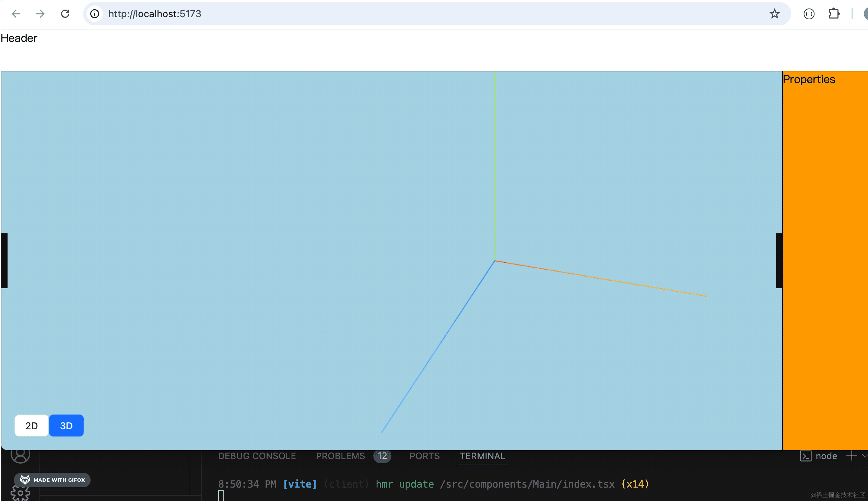The image size is (868, 501).
Task: Click the hmr update index.tsx terminal line
Action: 433,484
